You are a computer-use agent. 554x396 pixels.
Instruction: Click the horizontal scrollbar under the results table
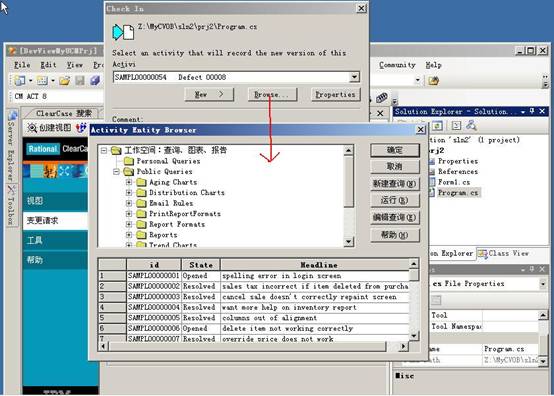click(x=253, y=347)
